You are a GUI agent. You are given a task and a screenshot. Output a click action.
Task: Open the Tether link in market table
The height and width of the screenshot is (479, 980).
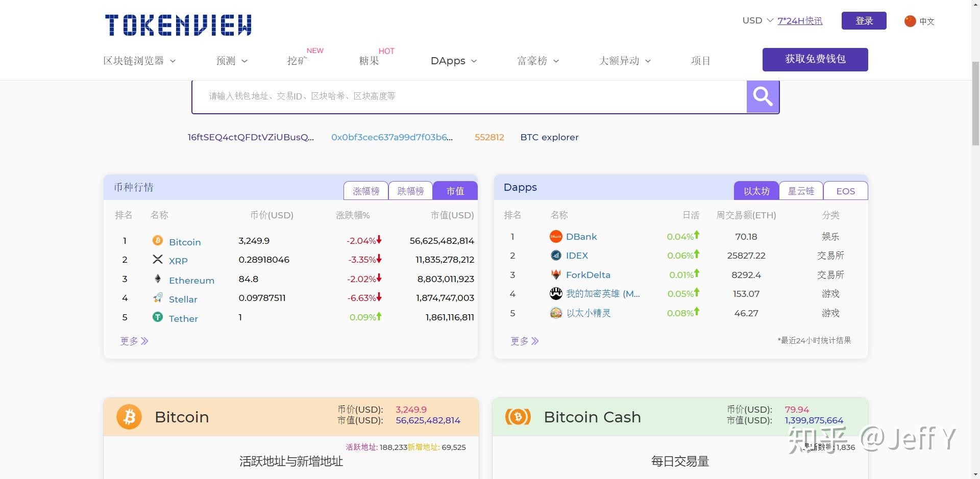pos(183,319)
